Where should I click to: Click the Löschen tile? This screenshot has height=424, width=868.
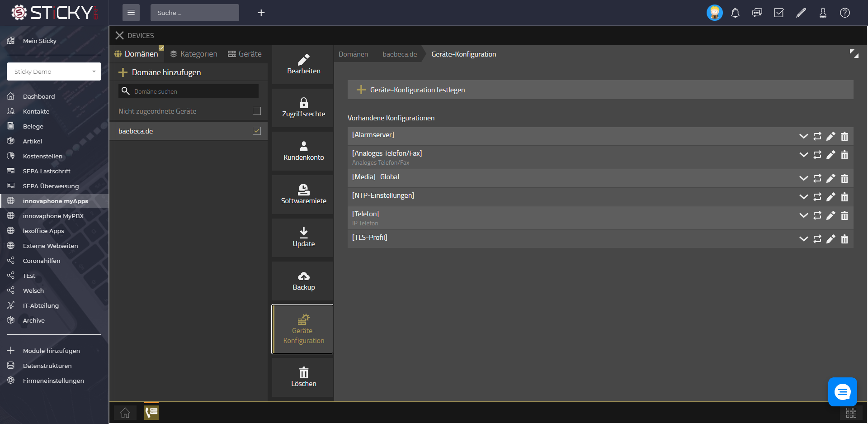[x=303, y=377]
